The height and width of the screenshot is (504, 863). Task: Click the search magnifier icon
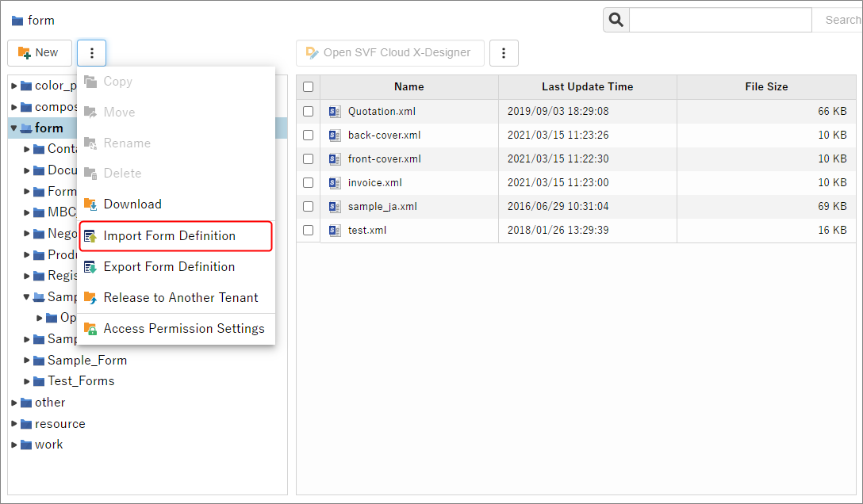point(616,20)
